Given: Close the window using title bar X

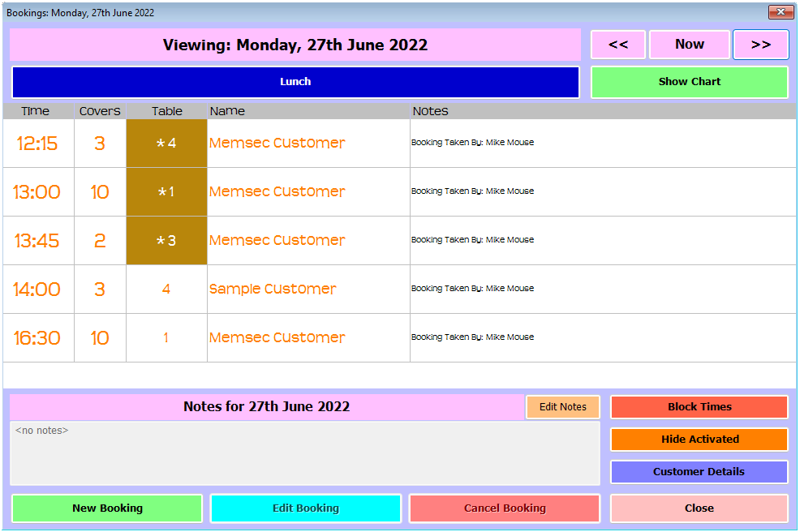Looking at the screenshot, I should point(781,12).
